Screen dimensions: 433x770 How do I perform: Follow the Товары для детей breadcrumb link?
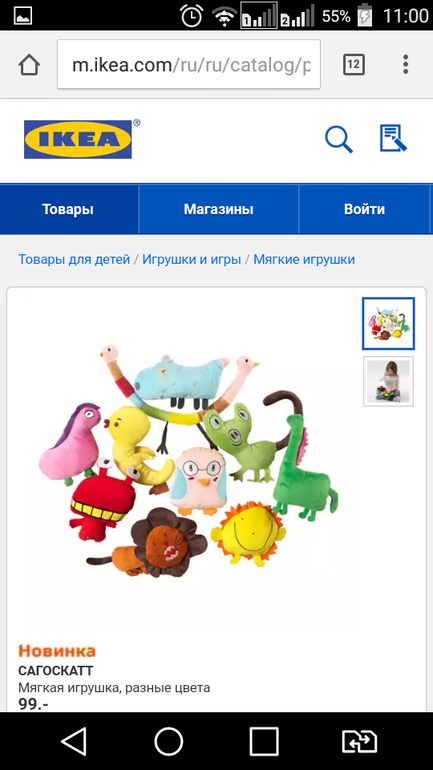[x=74, y=259]
